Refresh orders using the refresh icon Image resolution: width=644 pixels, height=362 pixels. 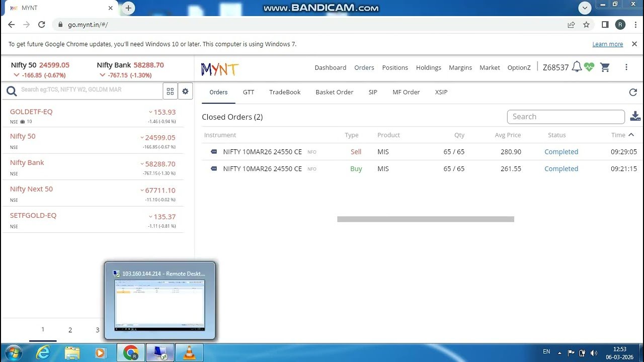(633, 92)
